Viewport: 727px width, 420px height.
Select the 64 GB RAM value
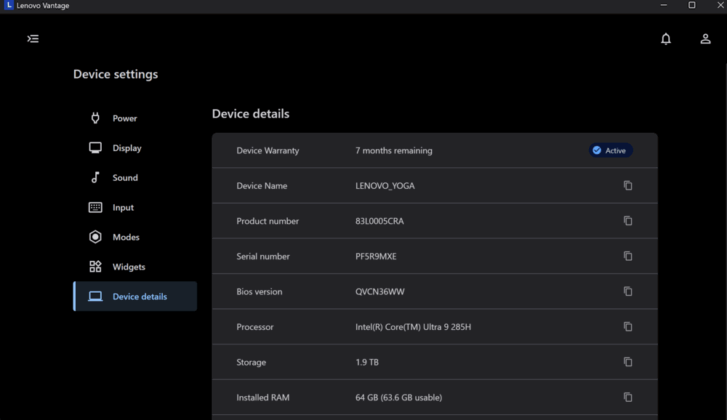tap(399, 397)
